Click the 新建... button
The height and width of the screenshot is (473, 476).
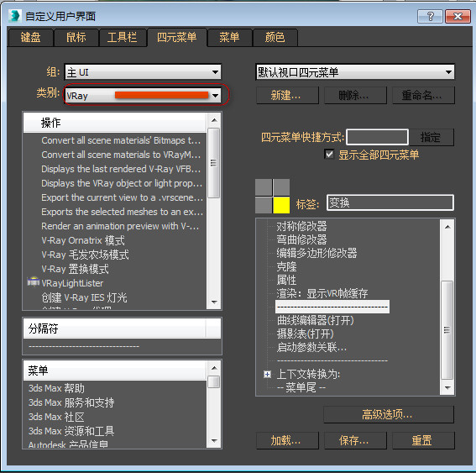[x=287, y=96]
